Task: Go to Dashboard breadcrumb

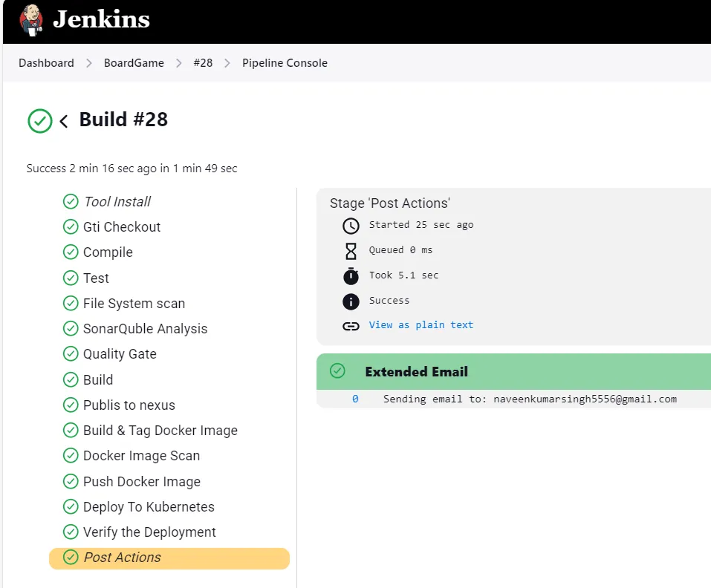Action: (x=46, y=63)
